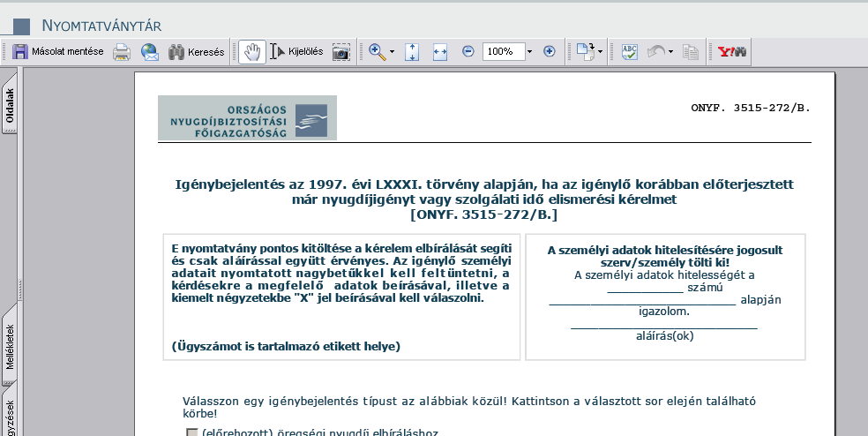
Task: Select the snapshot camera tool
Action: pos(340,52)
